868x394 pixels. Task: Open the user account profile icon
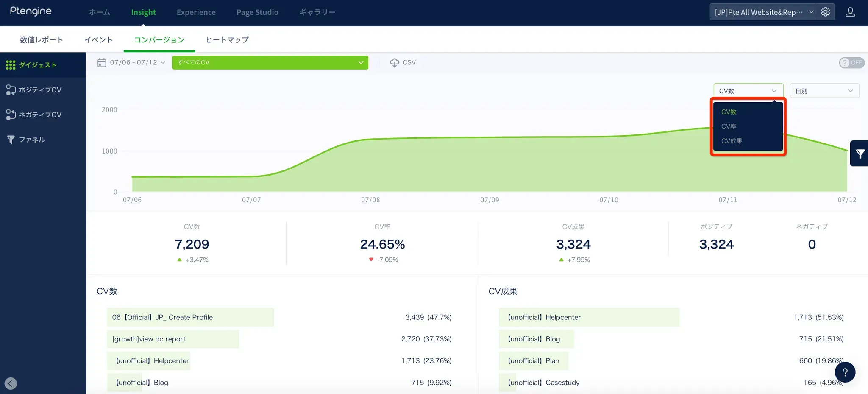(850, 12)
